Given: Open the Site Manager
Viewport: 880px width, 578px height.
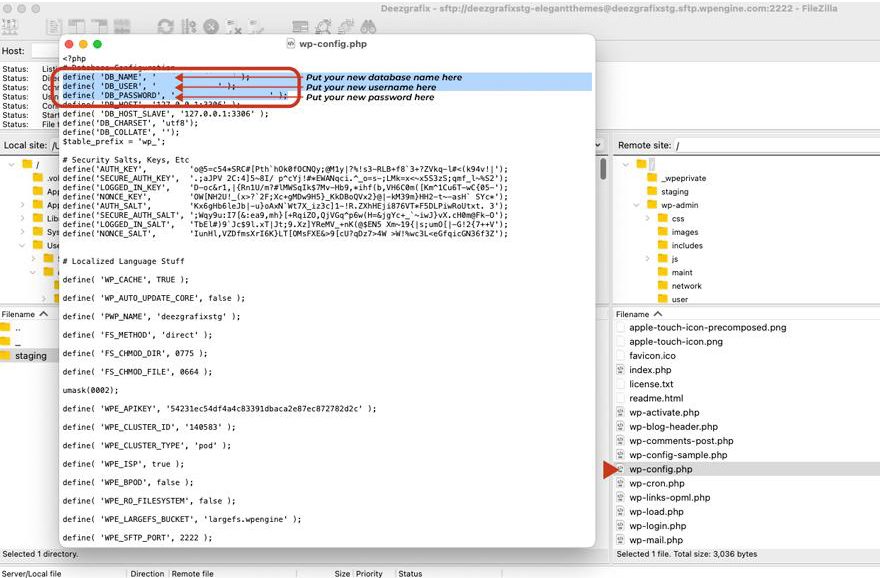Looking at the screenshot, I should (9, 26).
